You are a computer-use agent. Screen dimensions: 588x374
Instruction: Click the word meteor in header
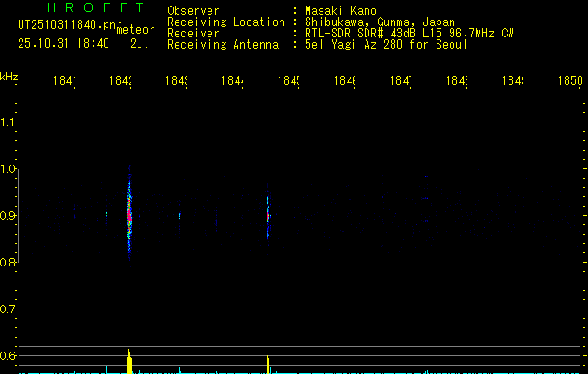pos(136,30)
